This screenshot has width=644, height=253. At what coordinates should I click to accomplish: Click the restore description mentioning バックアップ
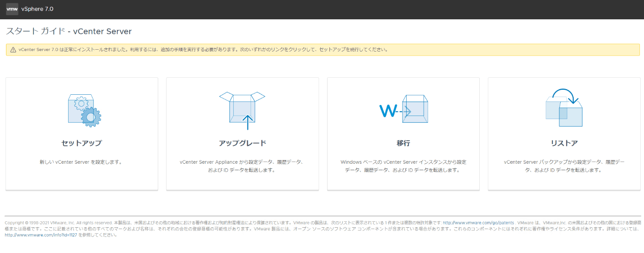(x=564, y=166)
